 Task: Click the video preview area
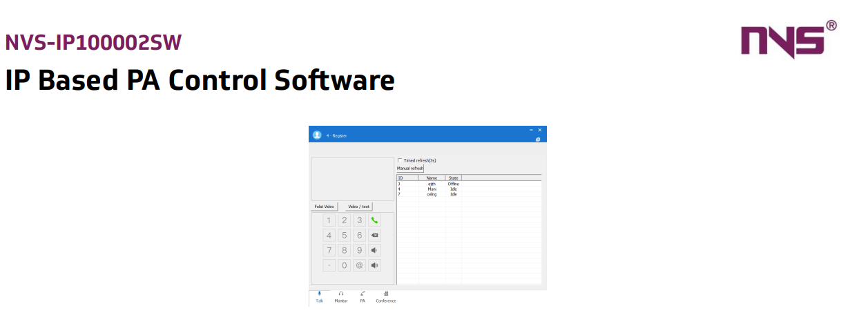[352, 179]
